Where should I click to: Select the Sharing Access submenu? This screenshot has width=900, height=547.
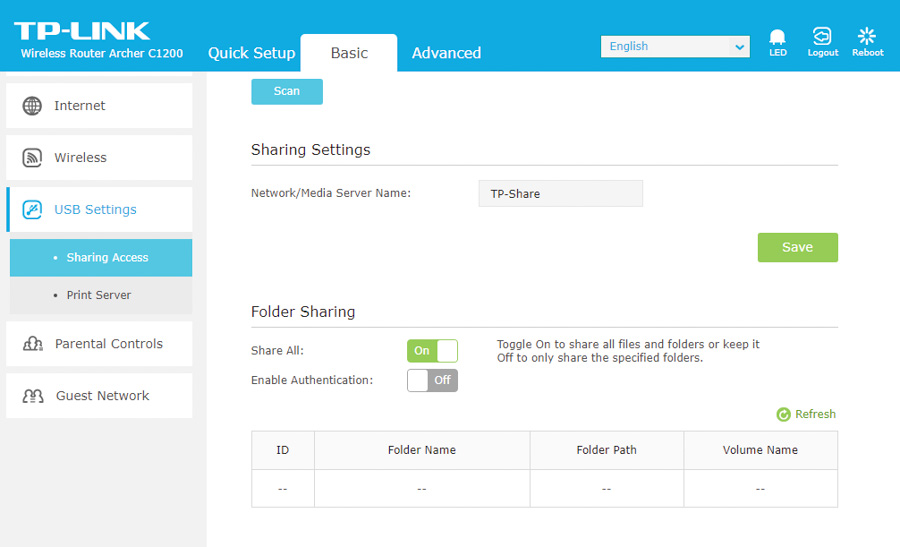tap(101, 258)
